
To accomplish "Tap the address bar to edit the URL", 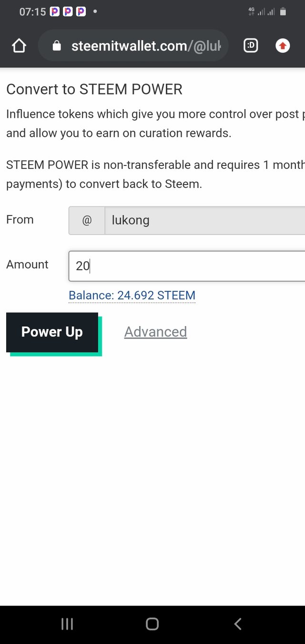I will (143, 45).
